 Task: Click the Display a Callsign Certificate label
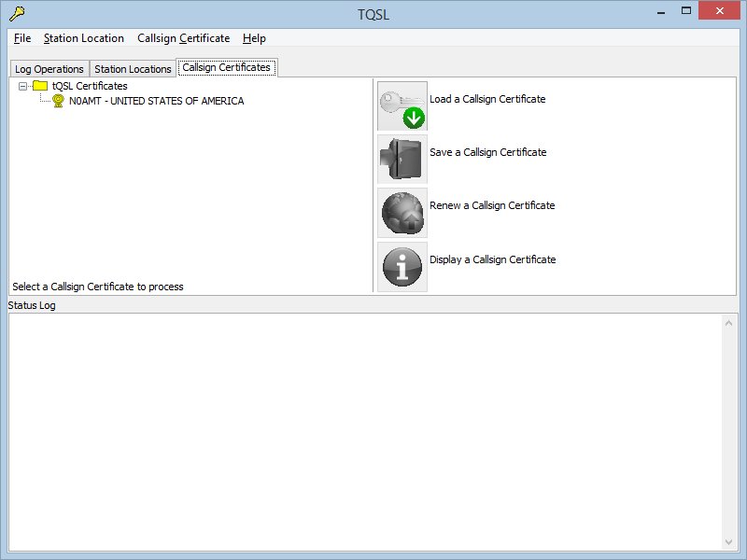click(493, 259)
